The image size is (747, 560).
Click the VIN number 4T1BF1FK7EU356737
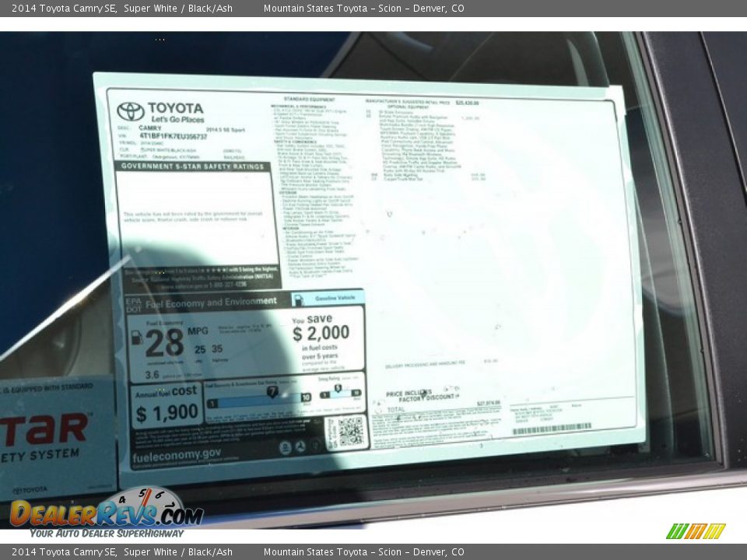pos(173,136)
